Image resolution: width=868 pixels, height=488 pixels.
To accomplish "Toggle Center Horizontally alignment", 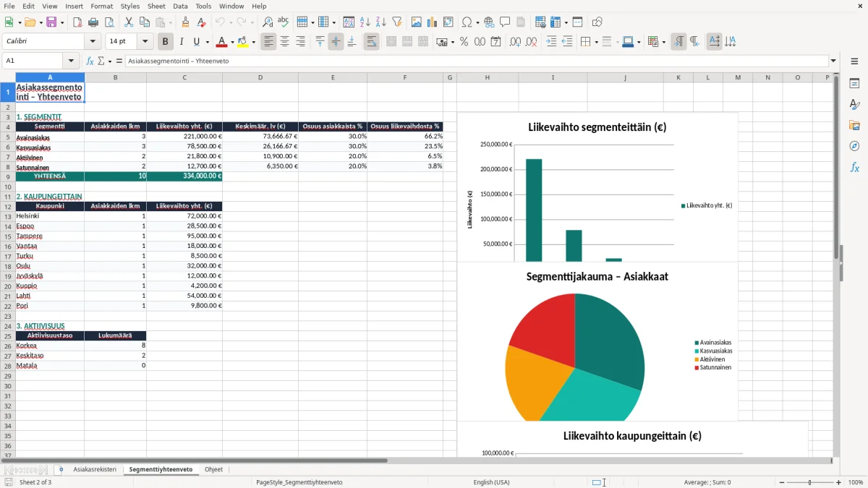I will (x=285, y=42).
